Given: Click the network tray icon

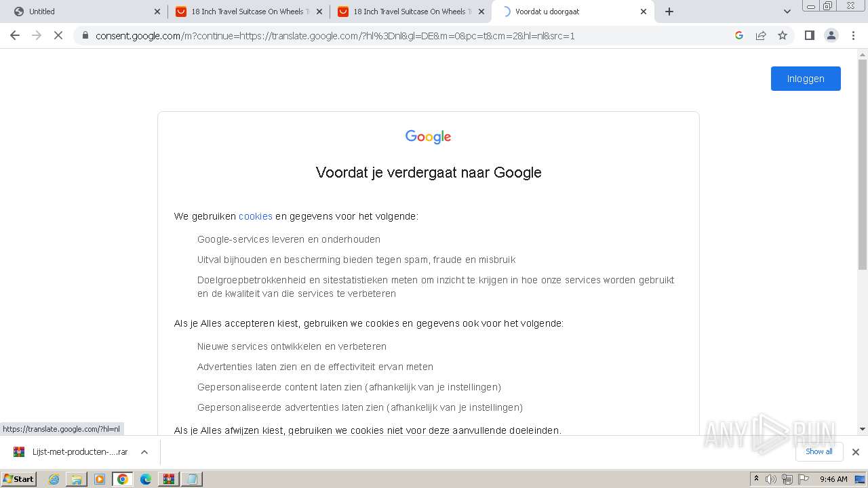Looking at the screenshot, I should click(x=787, y=479).
